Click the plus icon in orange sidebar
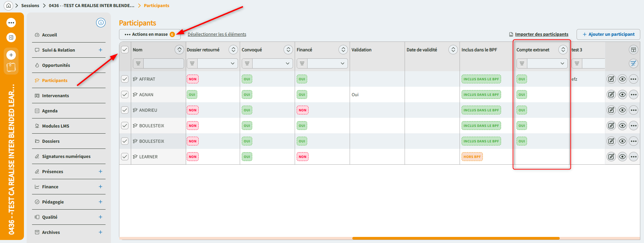The width and height of the screenshot is (644, 243). 11,55
